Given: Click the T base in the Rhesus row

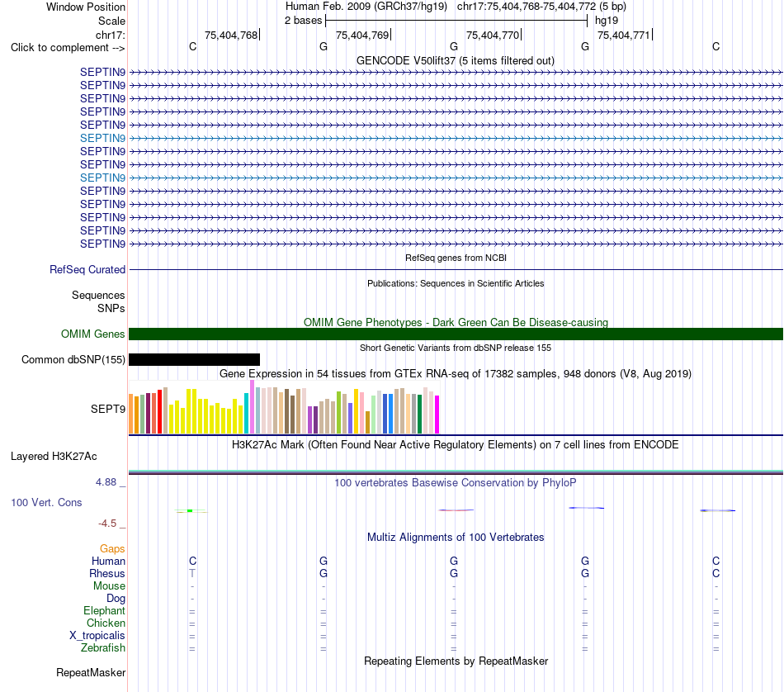Looking at the screenshot, I should click(192, 573).
